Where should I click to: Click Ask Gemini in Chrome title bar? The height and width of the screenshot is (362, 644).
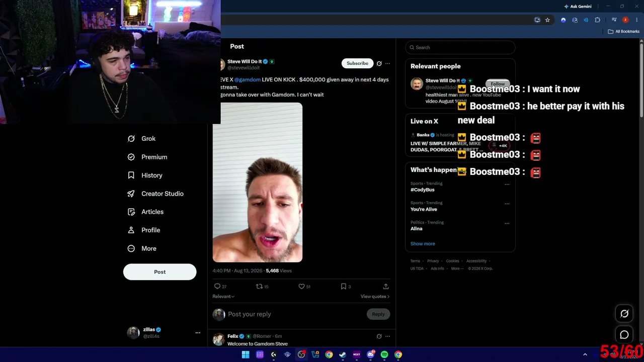[x=578, y=7]
